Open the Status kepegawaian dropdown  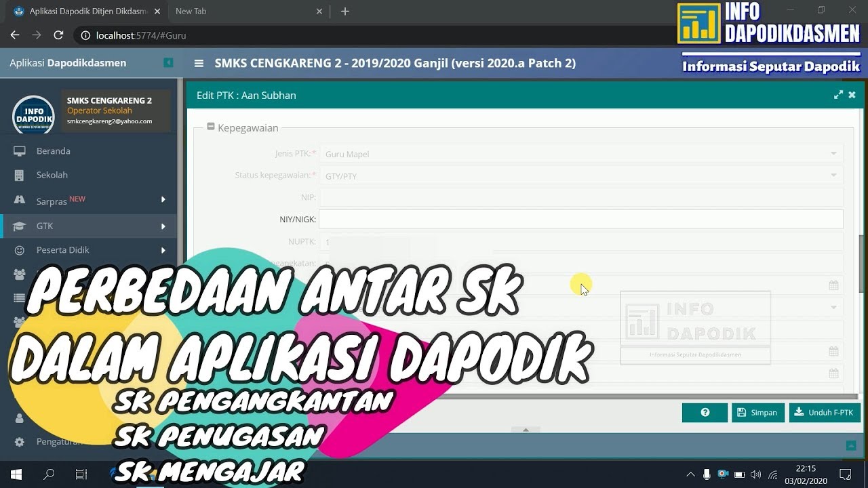coord(833,176)
